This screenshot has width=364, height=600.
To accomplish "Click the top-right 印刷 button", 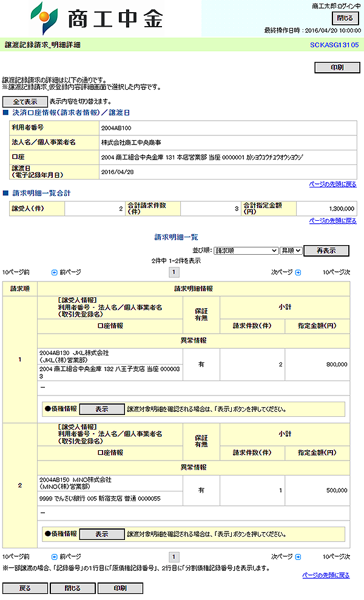I will (337, 67).
